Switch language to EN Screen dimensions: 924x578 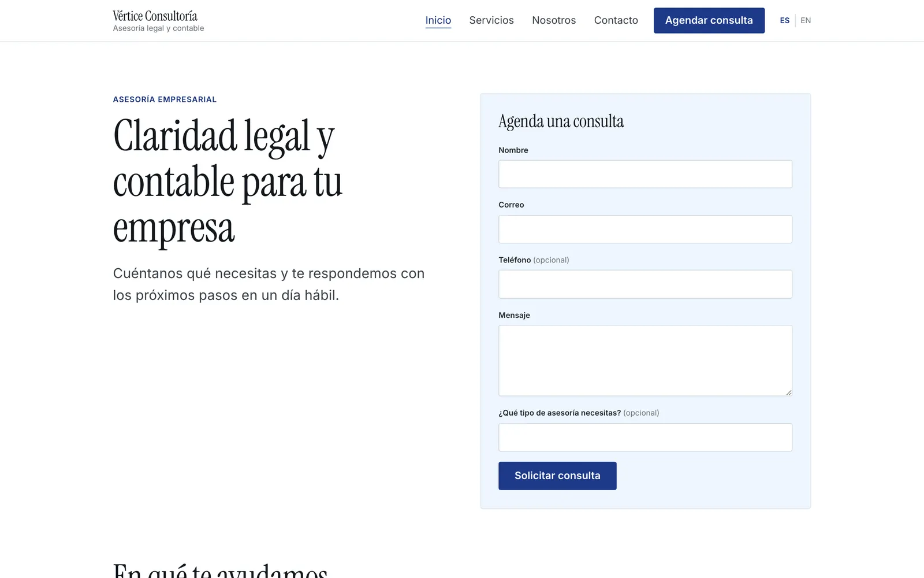[x=806, y=20]
